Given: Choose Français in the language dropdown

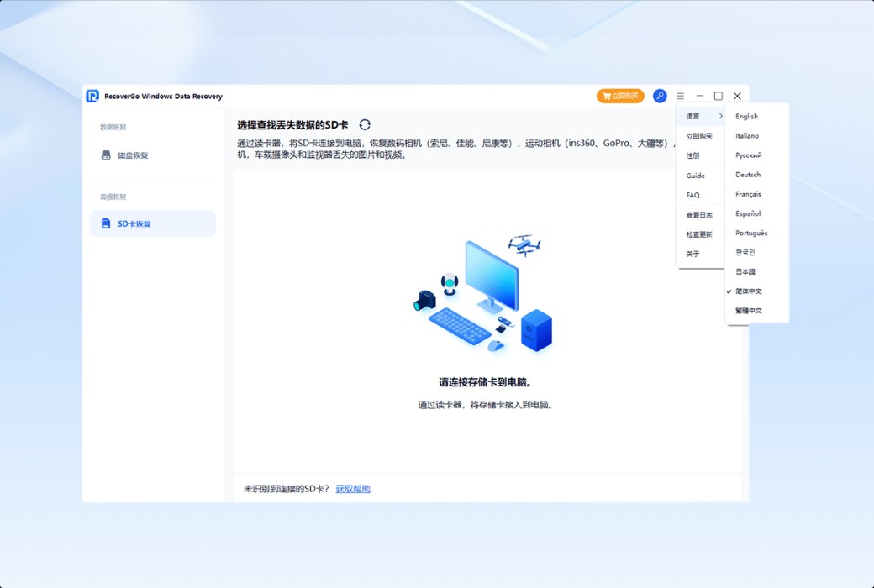Looking at the screenshot, I should click(x=748, y=194).
